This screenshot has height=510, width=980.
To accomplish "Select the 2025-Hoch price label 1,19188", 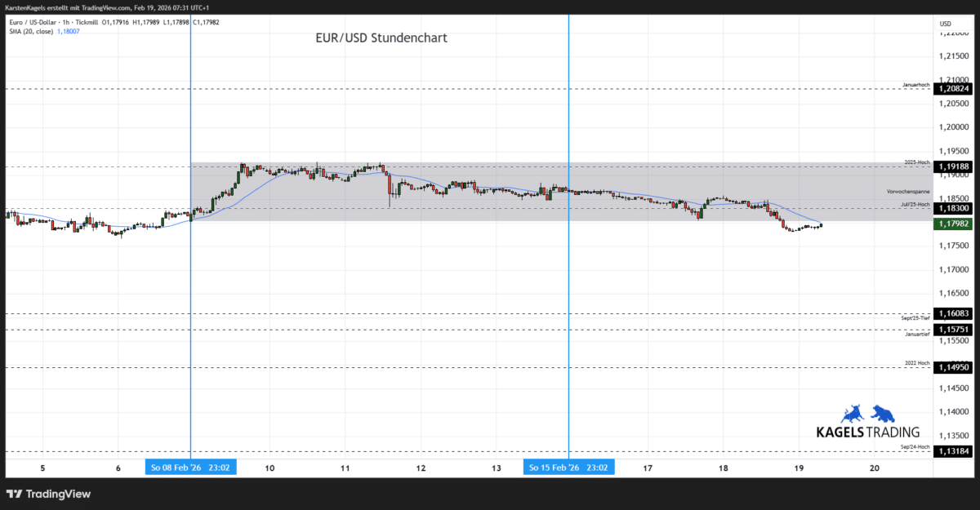I will pos(951,166).
